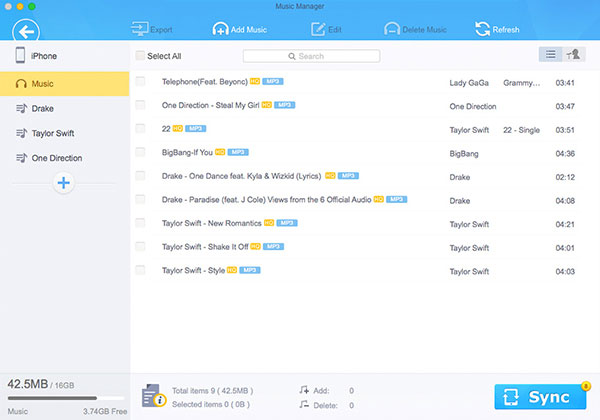Click HD badge on Shake It Off
This screenshot has height=420, width=600.
[256, 246]
